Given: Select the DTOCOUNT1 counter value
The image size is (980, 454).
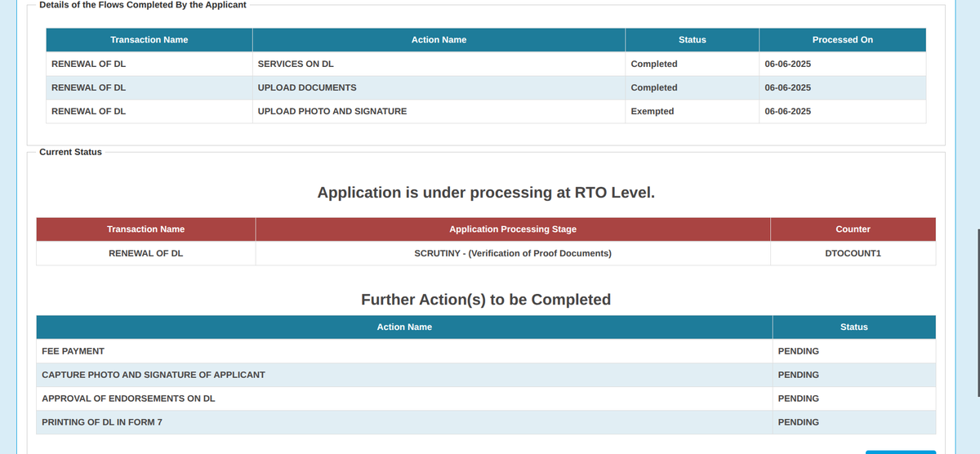Looking at the screenshot, I should (x=853, y=253).
